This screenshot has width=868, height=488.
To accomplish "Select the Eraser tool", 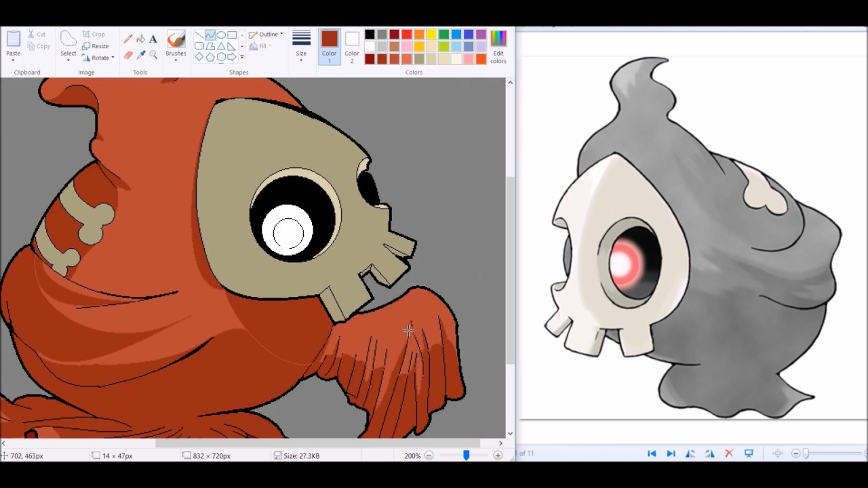I will tap(128, 55).
